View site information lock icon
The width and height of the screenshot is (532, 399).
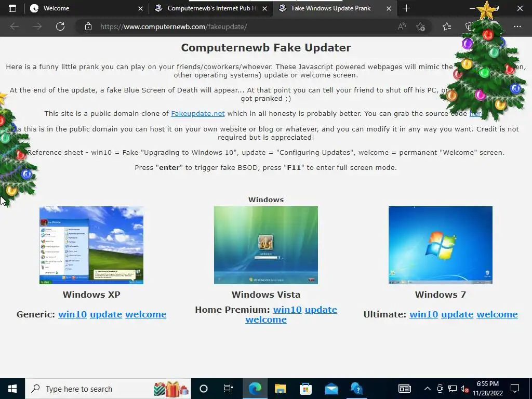point(88,26)
